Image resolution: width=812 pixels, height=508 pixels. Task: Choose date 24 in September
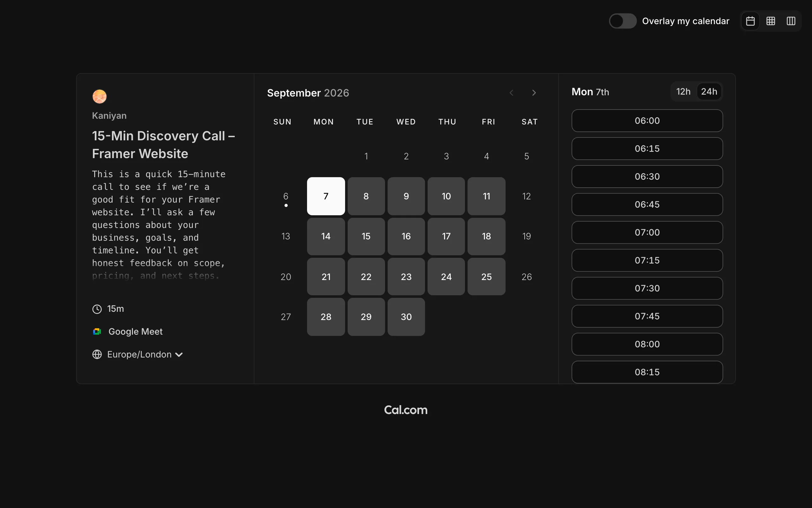pos(446,277)
